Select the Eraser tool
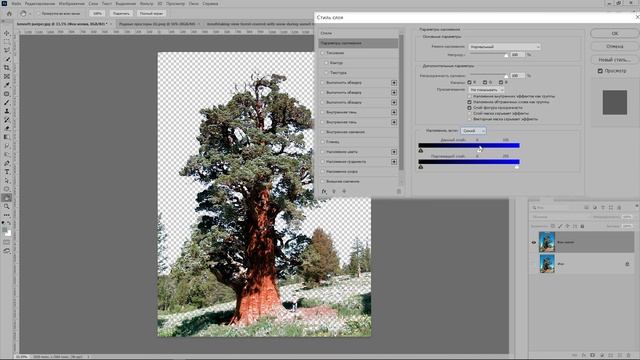This screenshot has height=360, width=640. point(7,128)
